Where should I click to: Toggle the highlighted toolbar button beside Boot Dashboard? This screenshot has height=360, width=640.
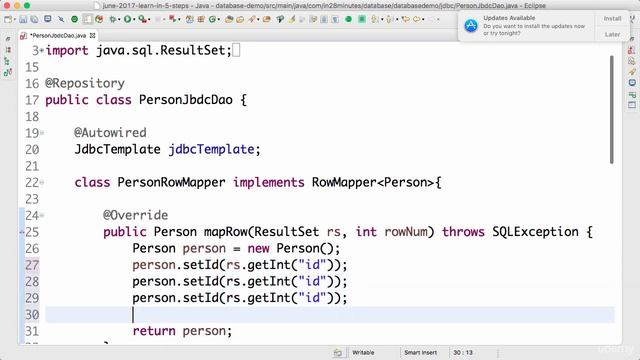click(87, 19)
